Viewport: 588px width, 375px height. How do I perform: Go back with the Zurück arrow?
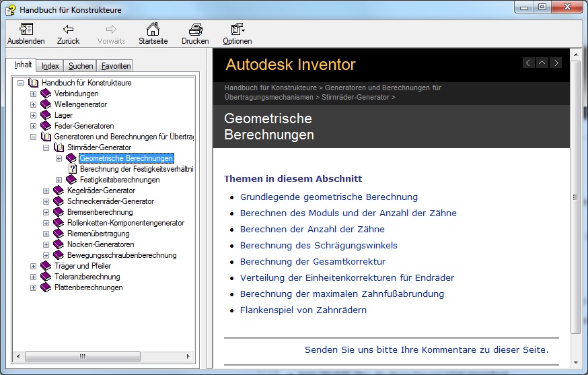pos(68,29)
